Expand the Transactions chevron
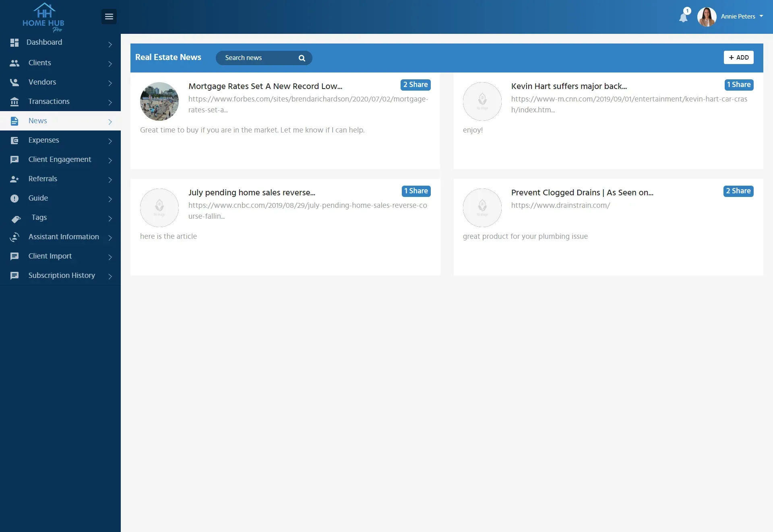The height and width of the screenshot is (532, 773). [110, 102]
